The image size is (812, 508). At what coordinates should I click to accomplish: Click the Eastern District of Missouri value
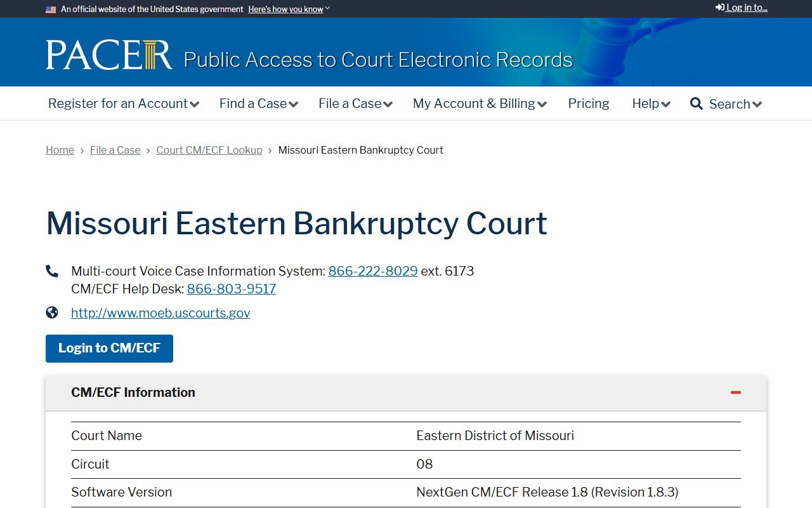[495, 436]
